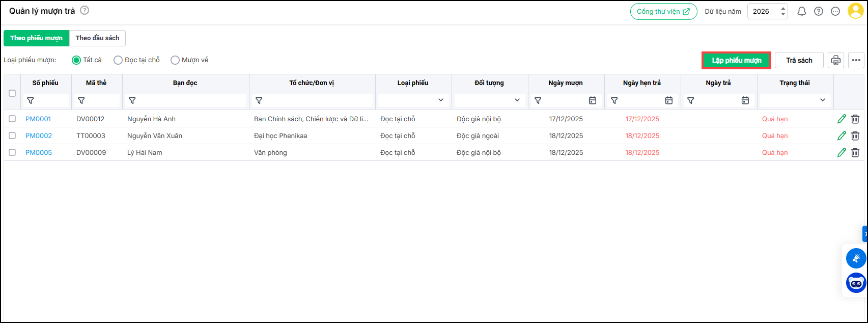Delete borrow slip PM0002 using trash icon
Image resolution: width=868 pixels, height=323 pixels.
[855, 136]
